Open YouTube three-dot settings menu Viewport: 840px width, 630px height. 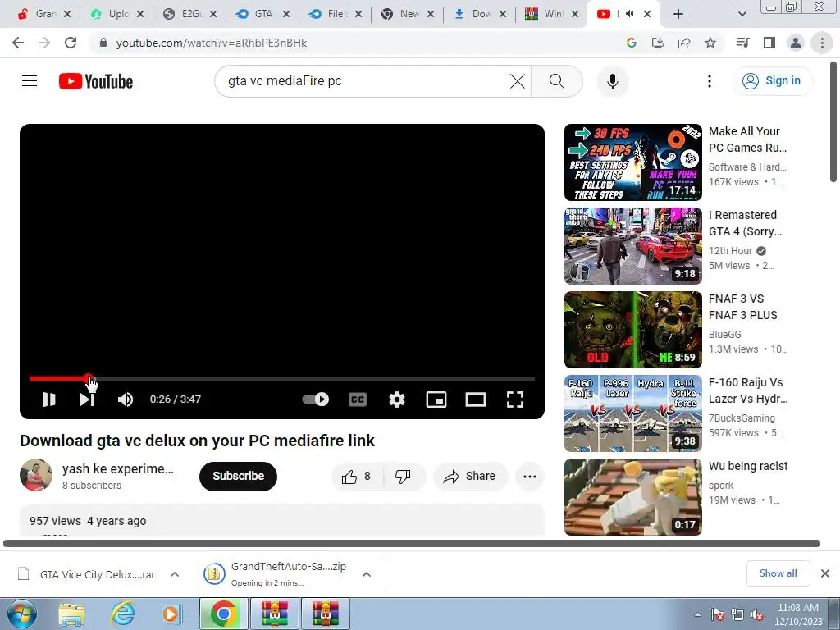click(710, 81)
